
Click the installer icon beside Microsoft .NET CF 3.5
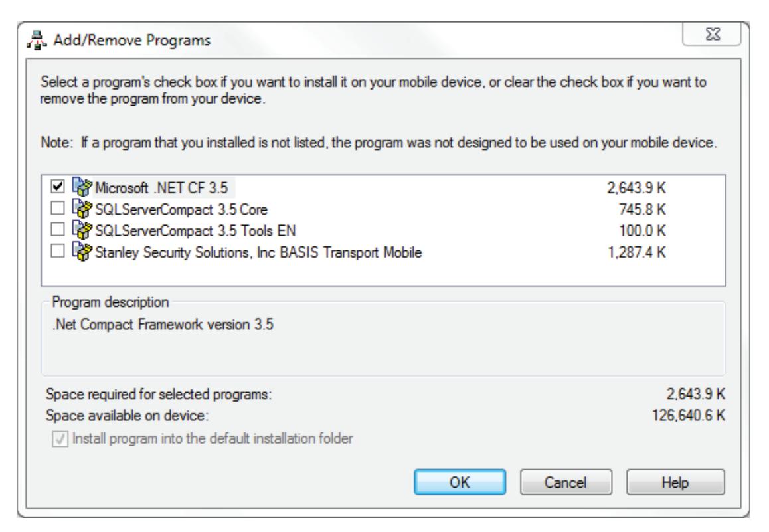(x=82, y=187)
